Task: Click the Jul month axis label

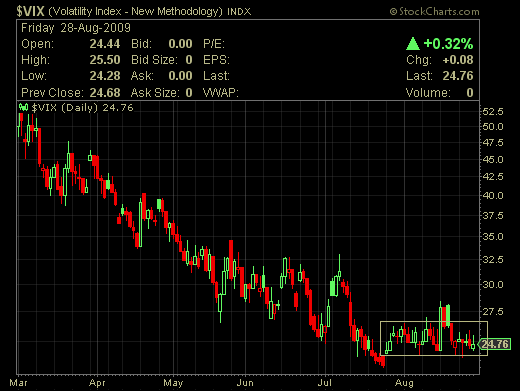Action: 324,383
